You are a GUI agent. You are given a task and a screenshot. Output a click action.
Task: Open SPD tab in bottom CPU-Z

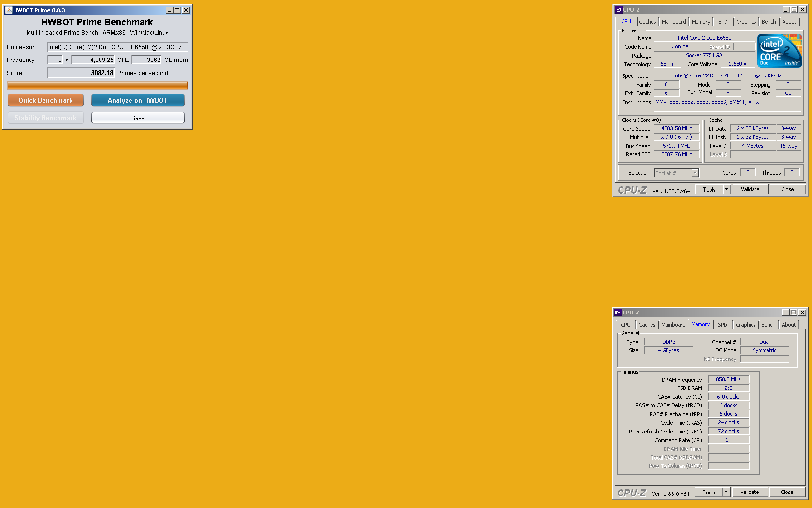[723, 325]
